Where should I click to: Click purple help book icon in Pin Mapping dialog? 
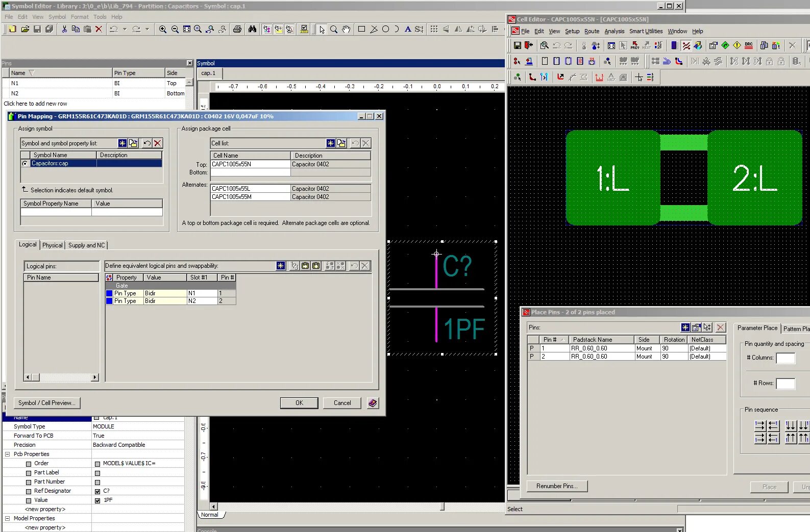(x=373, y=403)
